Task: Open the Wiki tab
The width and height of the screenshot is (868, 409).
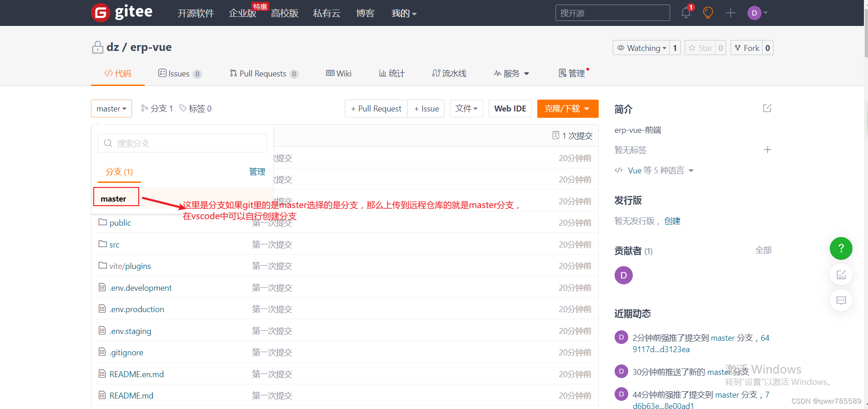Action: pos(339,73)
